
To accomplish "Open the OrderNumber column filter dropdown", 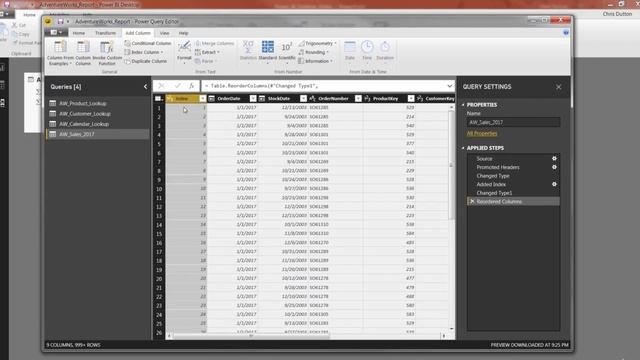I will [358, 98].
